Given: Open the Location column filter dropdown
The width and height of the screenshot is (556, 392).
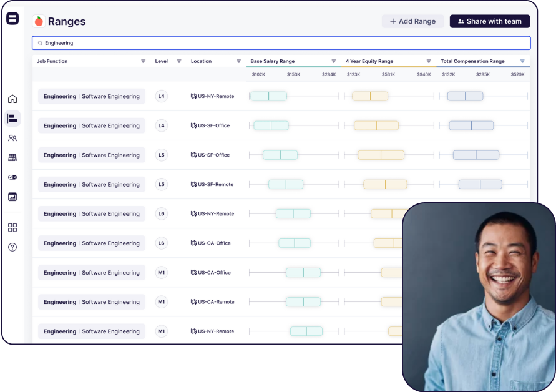Looking at the screenshot, I should 238,61.
